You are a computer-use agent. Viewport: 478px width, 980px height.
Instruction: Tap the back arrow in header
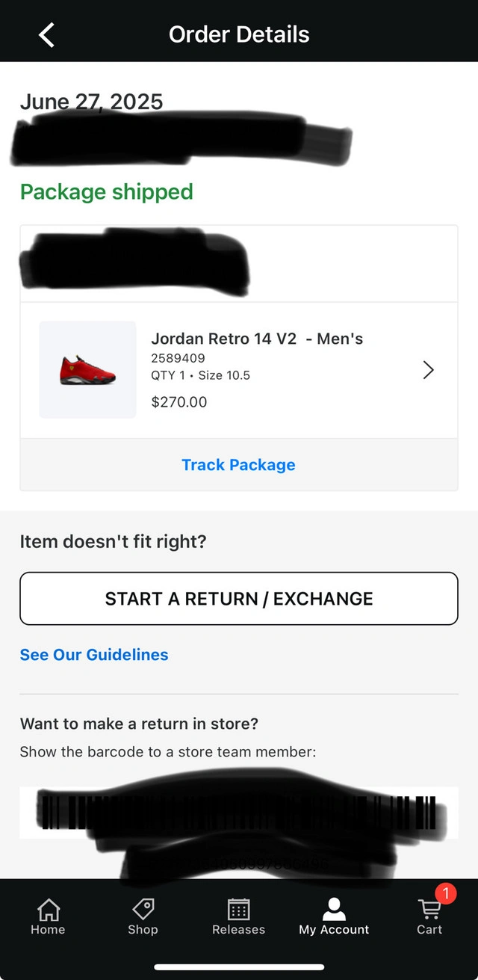point(46,34)
